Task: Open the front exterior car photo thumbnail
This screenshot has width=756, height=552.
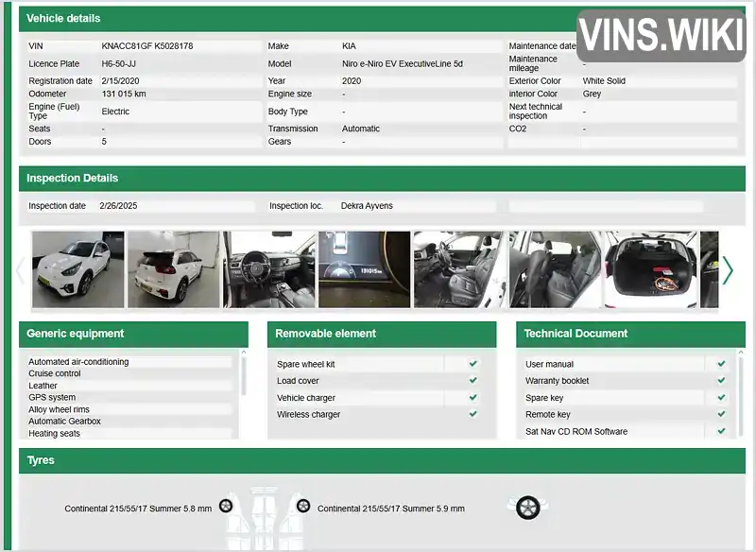Action: [x=78, y=269]
